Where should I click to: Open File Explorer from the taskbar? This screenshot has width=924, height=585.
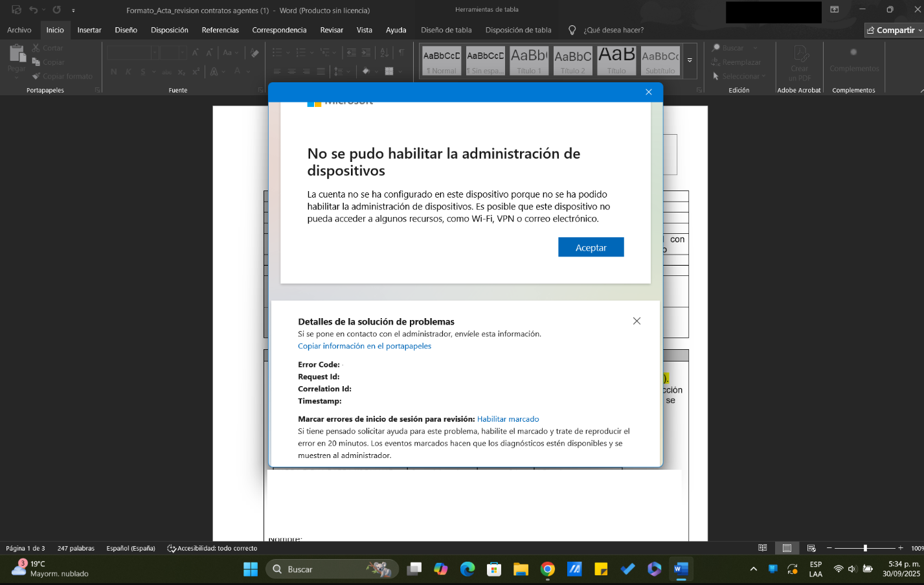[521, 569]
